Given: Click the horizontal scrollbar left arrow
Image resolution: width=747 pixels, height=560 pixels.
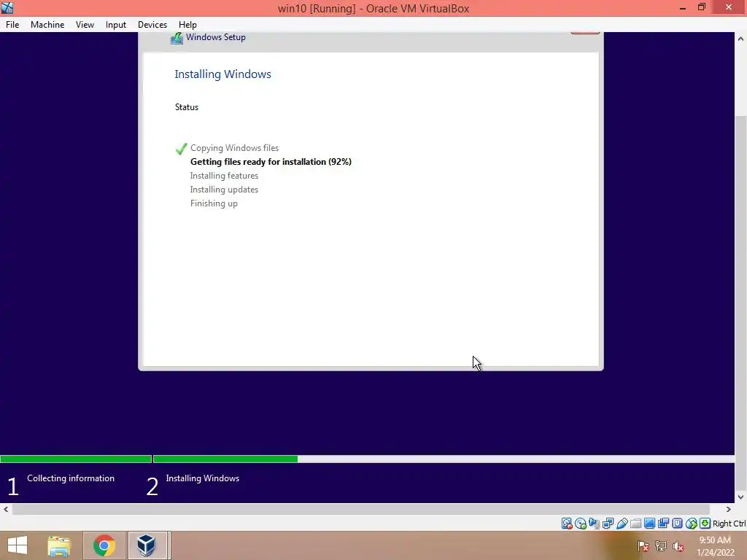Looking at the screenshot, I should coord(6,509).
